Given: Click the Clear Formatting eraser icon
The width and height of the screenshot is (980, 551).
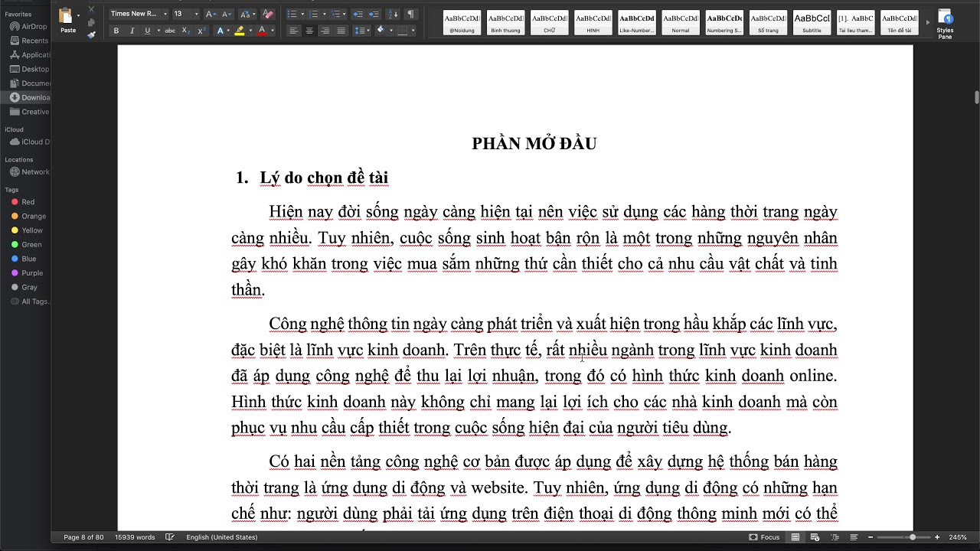Looking at the screenshot, I should pyautogui.click(x=267, y=14).
